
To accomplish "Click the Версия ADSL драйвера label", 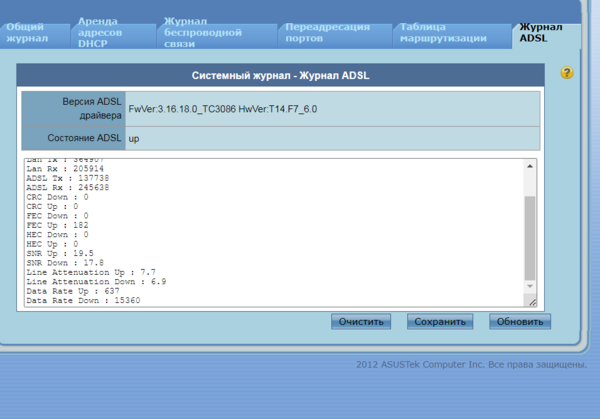I will click(91, 108).
